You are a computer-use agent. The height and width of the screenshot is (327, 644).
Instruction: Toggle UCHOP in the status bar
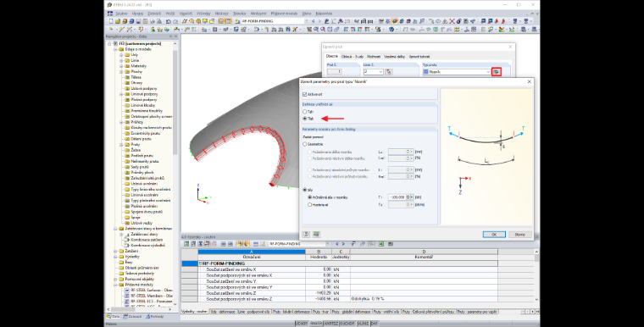point(301,324)
